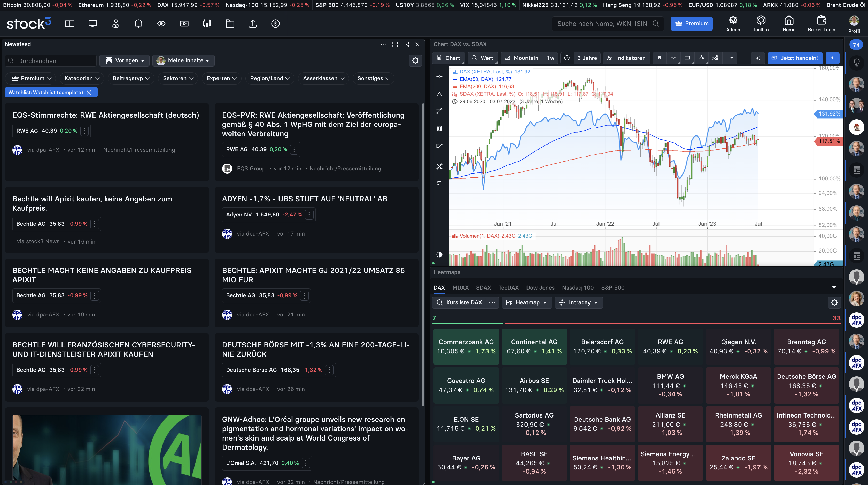Switch to the MDAX heatmap tab

coord(460,288)
